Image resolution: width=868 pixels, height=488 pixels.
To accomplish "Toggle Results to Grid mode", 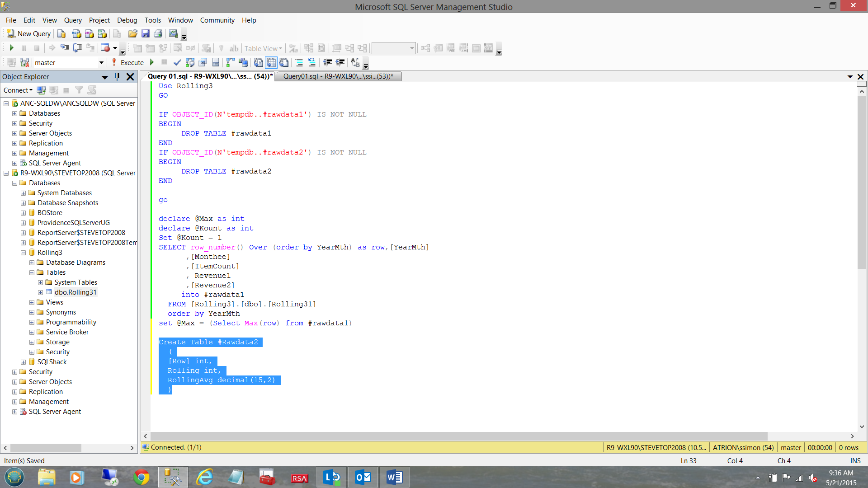I will click(271, 62).
